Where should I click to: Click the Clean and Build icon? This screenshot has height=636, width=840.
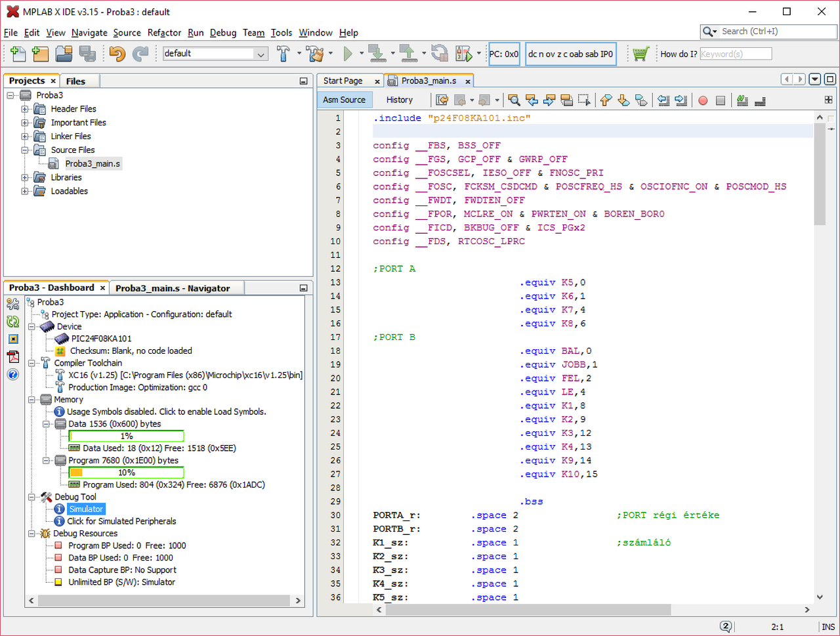[x=315, y=54]
